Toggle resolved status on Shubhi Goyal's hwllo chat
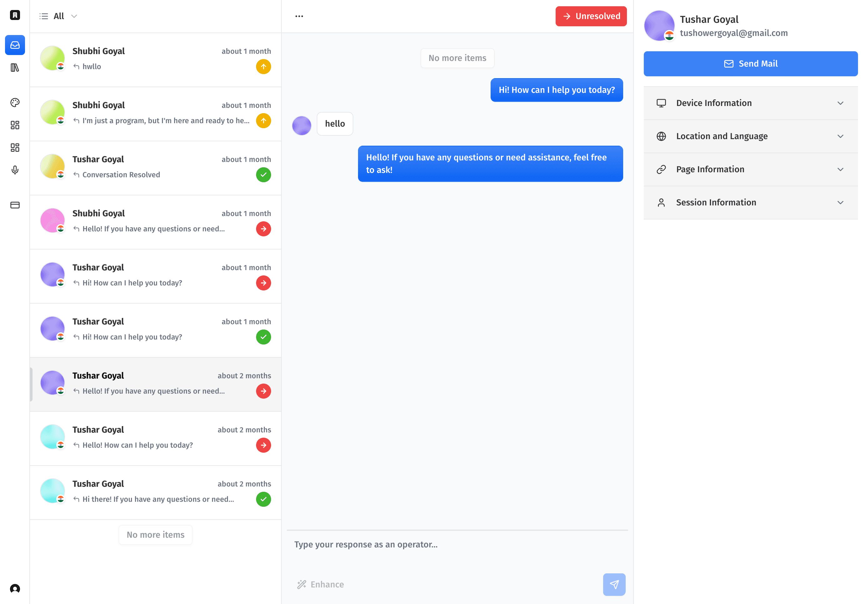Screen dimensions: 868x604 [x=264, y=67]
